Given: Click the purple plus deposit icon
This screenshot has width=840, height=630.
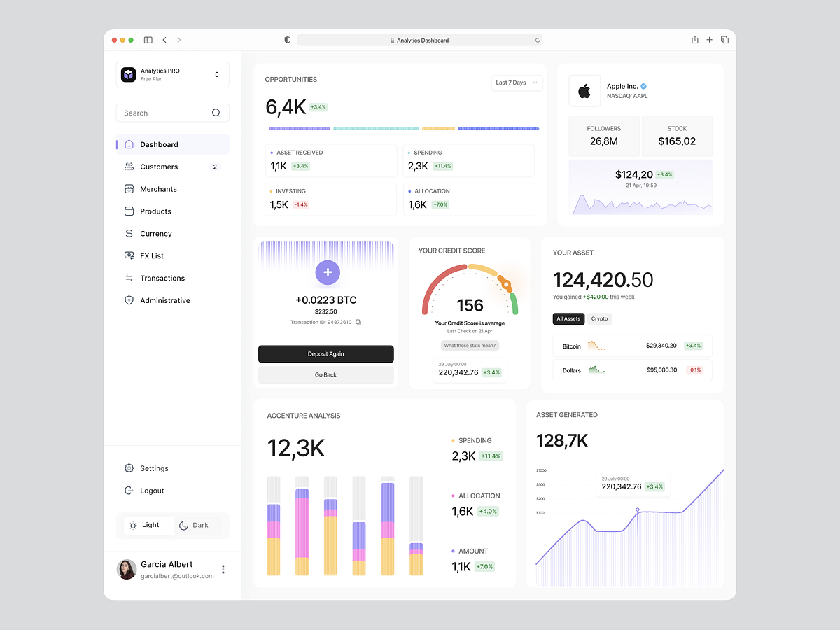Looking at the screenshot, I should click(x=327, y=272).
